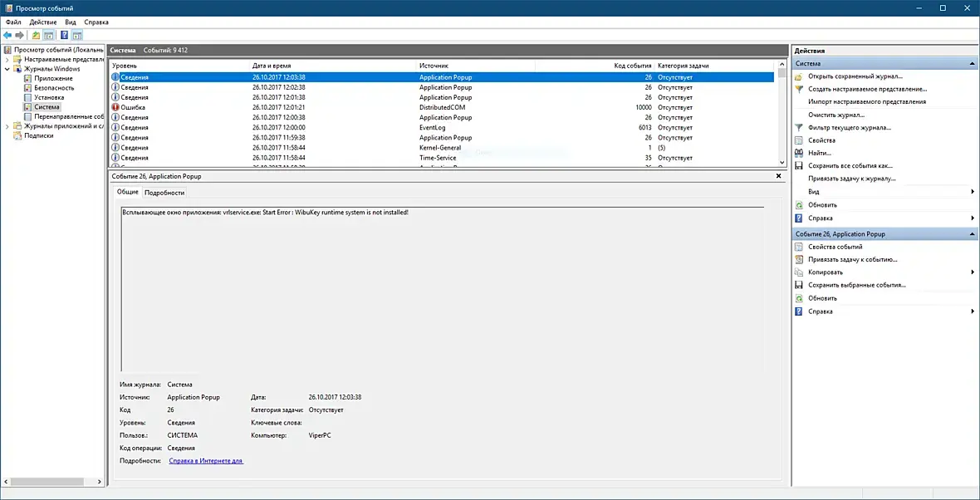
Task: Click refresh icon under Событие 26 section
Action: (798, 298)
